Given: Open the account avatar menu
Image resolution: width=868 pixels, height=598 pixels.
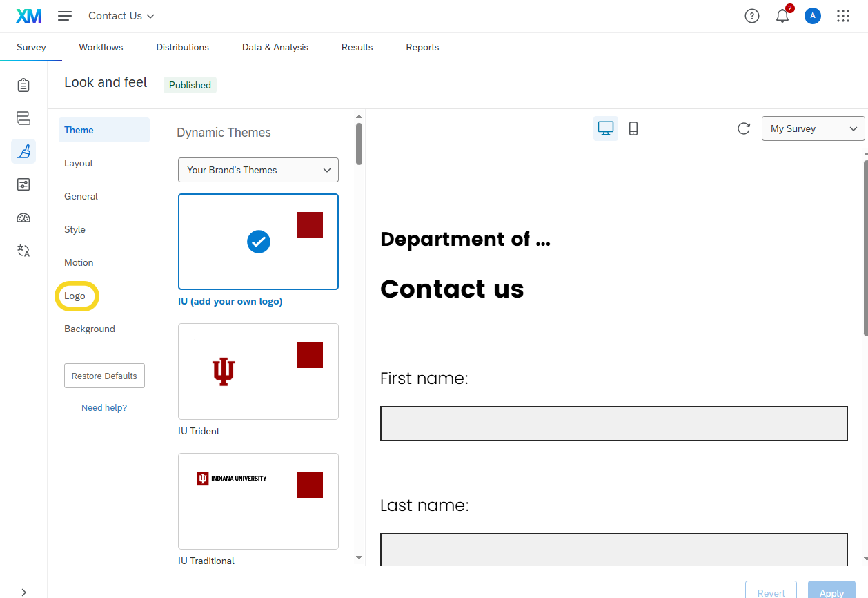Looking at the screenshot, I should (x=813, y=16).
